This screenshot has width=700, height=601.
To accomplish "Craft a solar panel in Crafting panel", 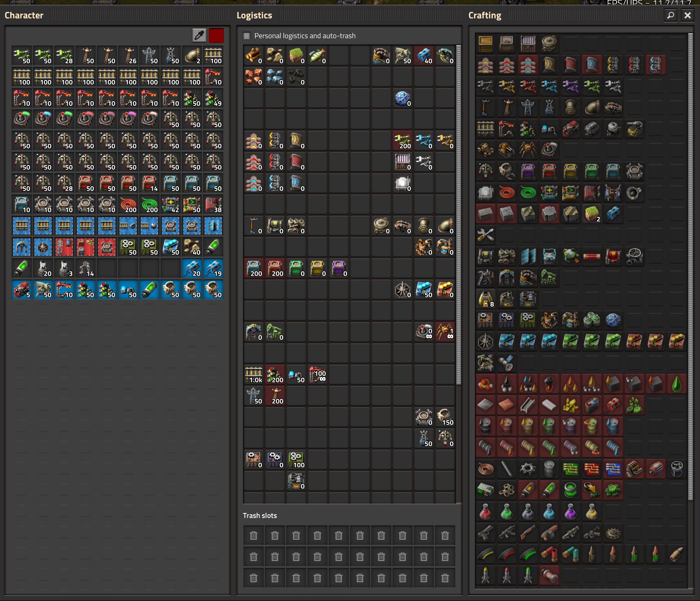I will 528,256.
